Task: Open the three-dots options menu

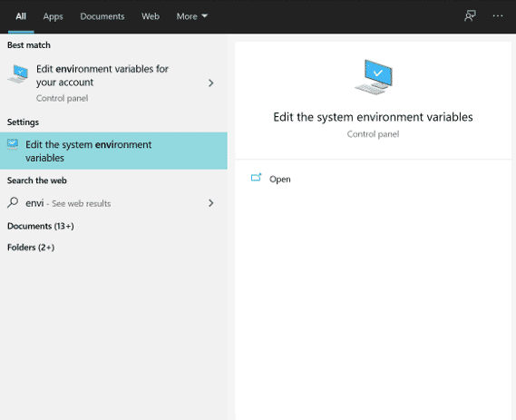Action: point(498,15)
